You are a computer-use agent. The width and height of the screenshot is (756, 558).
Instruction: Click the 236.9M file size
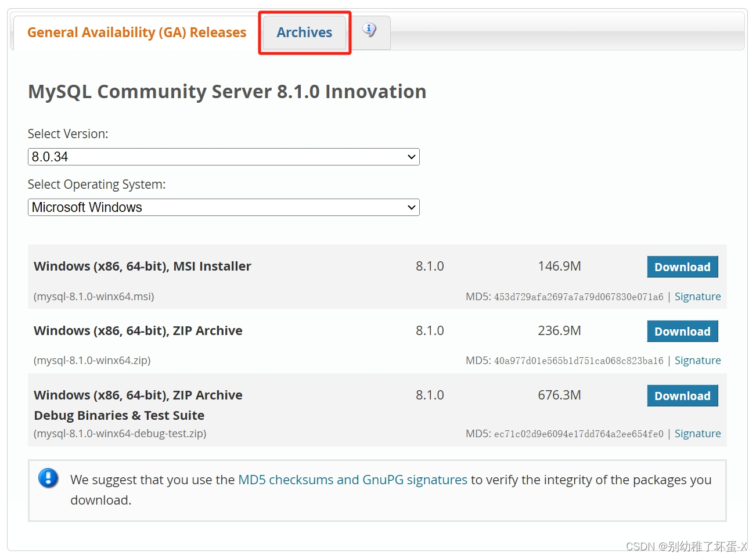pos(559,330)
